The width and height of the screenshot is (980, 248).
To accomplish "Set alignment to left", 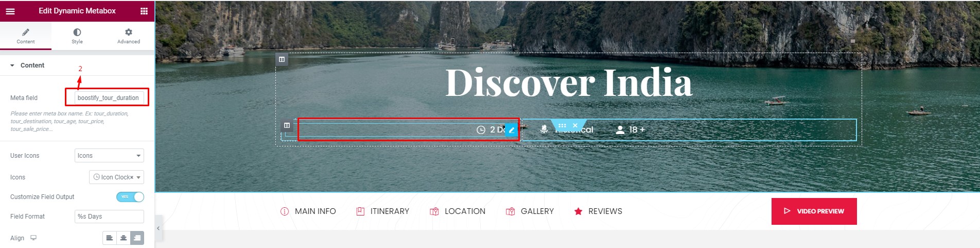I will click(x=110, y=238).
